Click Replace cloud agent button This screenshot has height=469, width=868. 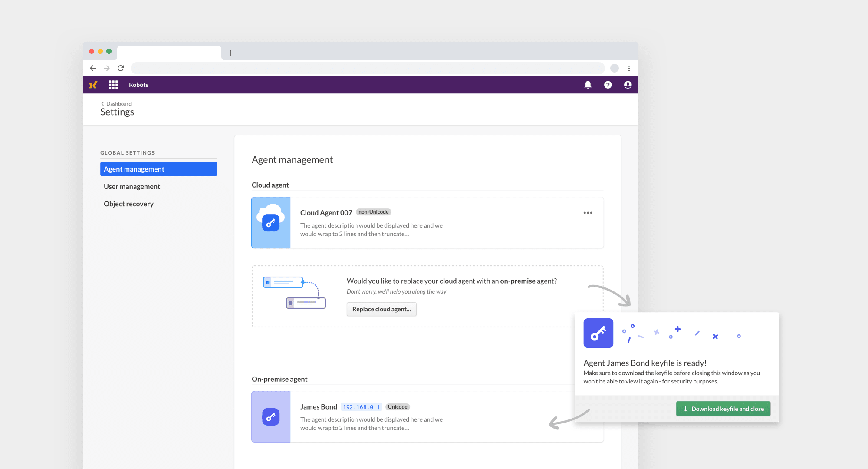[381, 309]
